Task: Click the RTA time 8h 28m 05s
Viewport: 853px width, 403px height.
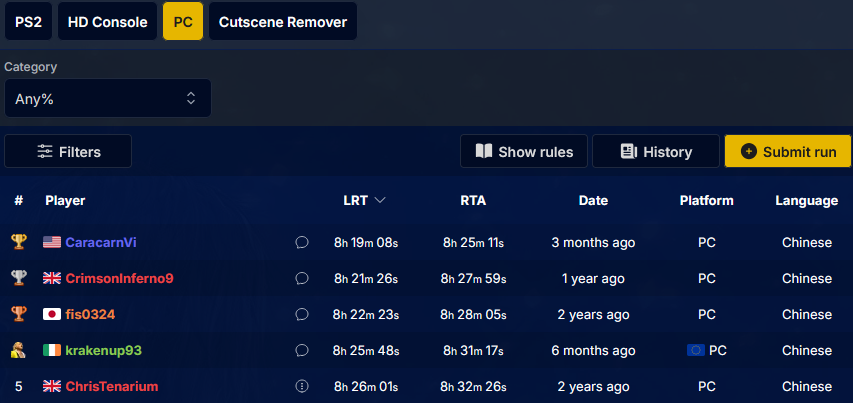Action: [x=473, y=314]
